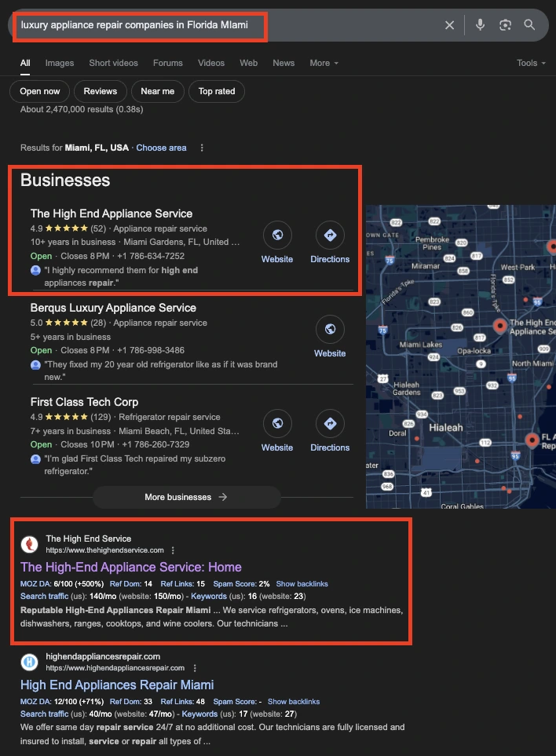
Task: Select The High End Appliance map pin
Action: [x=500, y=327]
